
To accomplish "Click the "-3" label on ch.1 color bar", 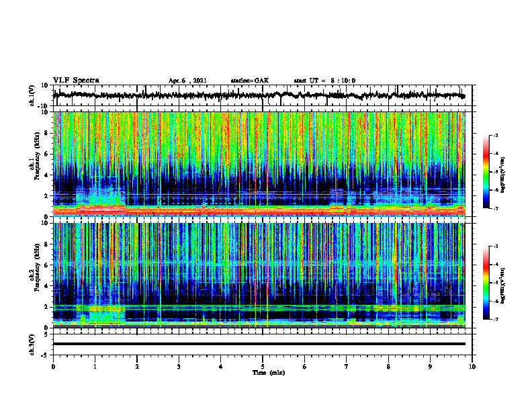I will pos(496,136).
